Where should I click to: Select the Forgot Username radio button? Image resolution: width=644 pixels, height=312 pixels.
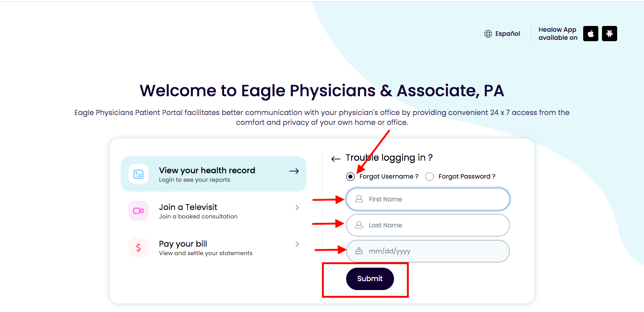[x=350, y=176]
